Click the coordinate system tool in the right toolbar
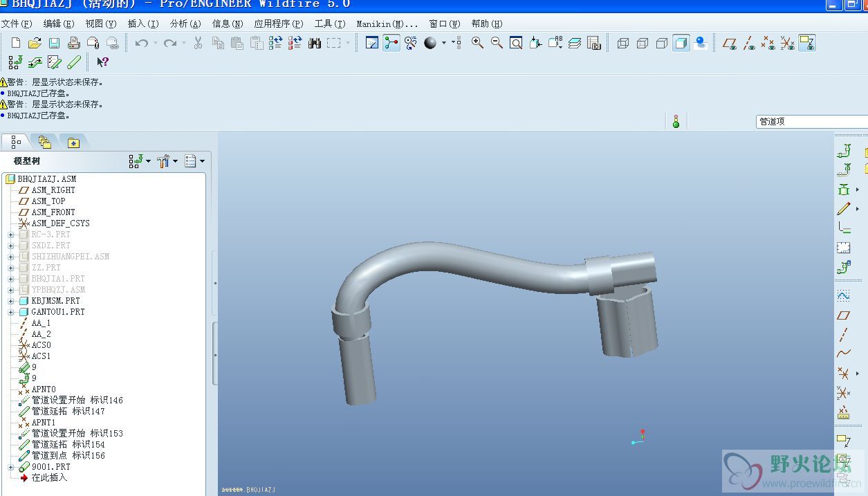This screenshot has width=868, height=496. (843, 393)
